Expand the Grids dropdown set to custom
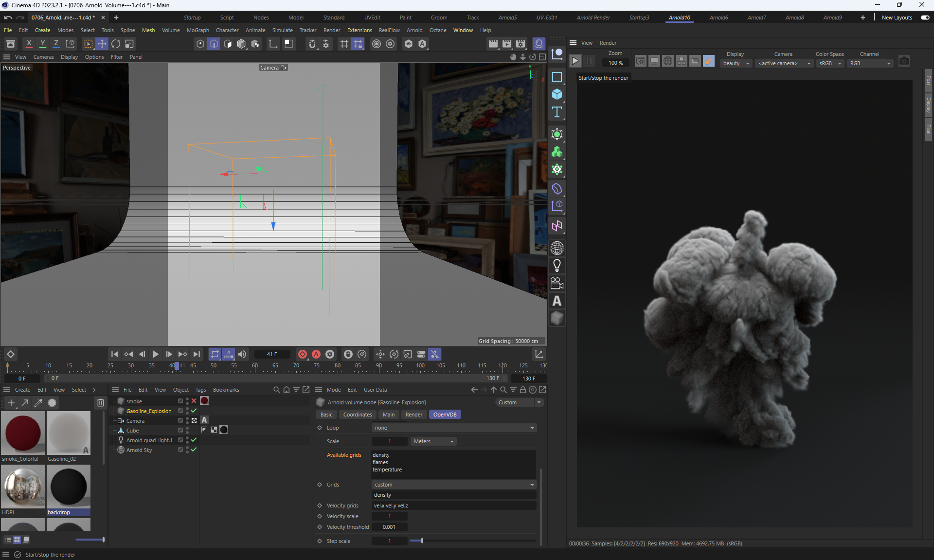Viewport: 934px width, 560px height. 454,485
